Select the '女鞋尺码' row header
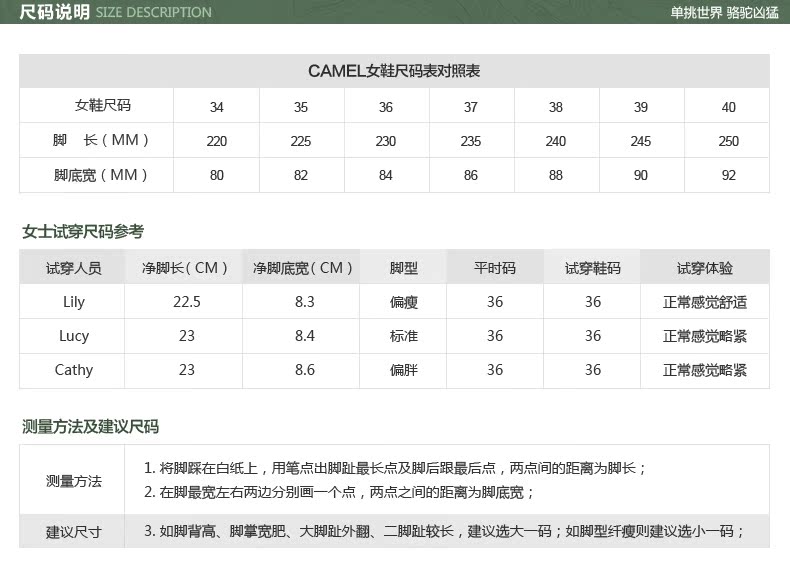The width and height of the screenshot is (790, 578). tap(102, 105)
